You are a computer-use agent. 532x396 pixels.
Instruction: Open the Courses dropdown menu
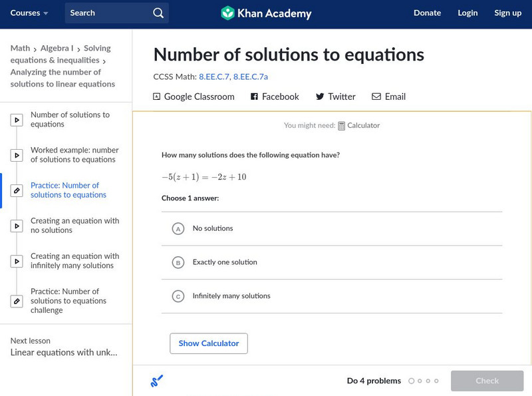[x=29, y=13]
